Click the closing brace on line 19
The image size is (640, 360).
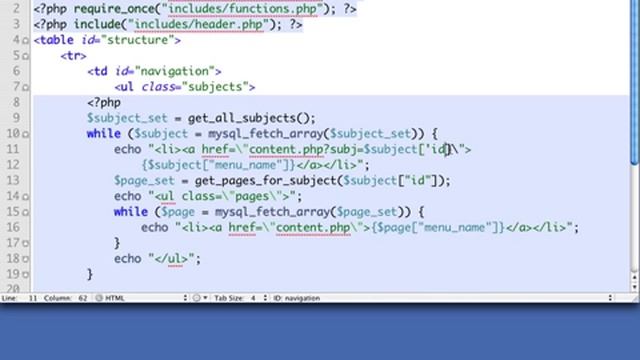click(90, 274)
